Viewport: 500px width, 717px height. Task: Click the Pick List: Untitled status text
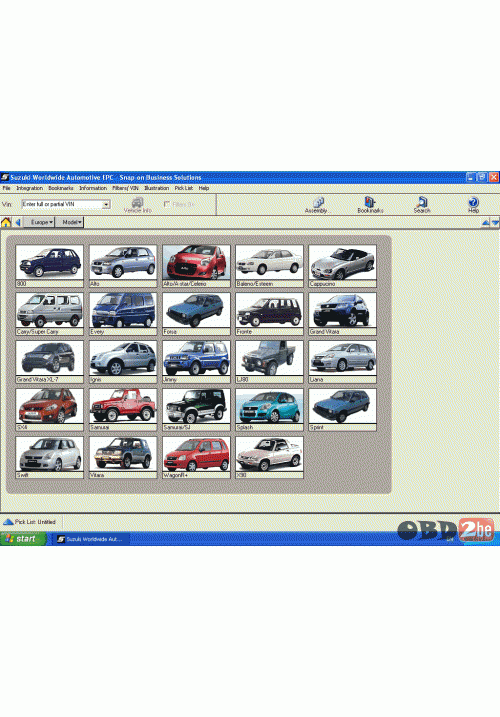click(35, 522)
